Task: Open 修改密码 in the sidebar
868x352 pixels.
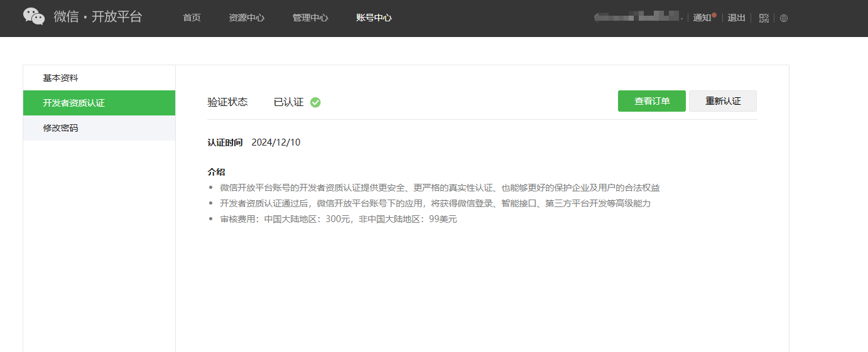Action: [99, 128]
